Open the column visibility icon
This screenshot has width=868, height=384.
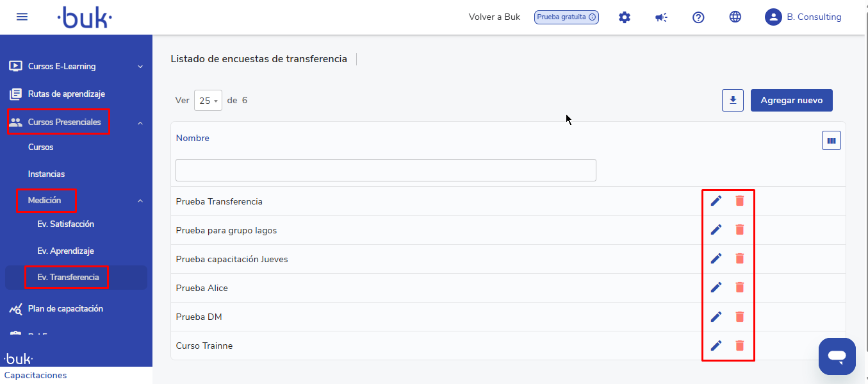coord(831,141)
